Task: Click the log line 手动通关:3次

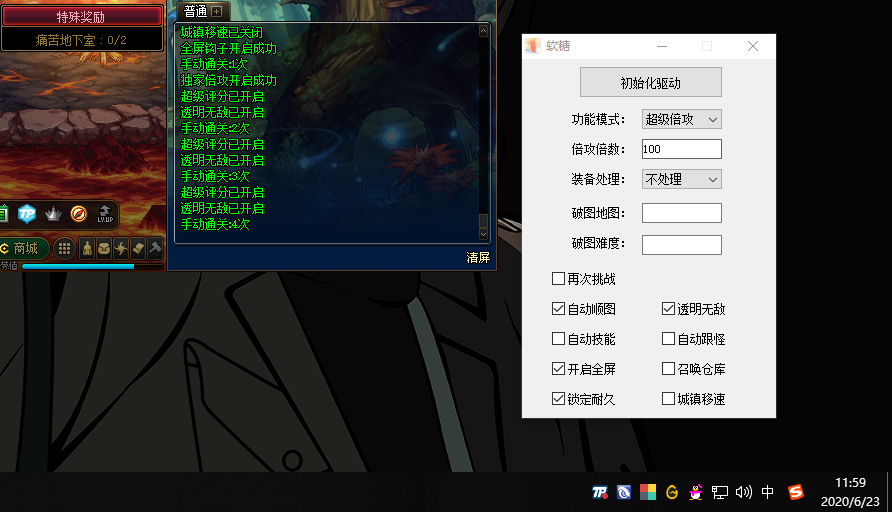Action: click(x=215, y=176)
